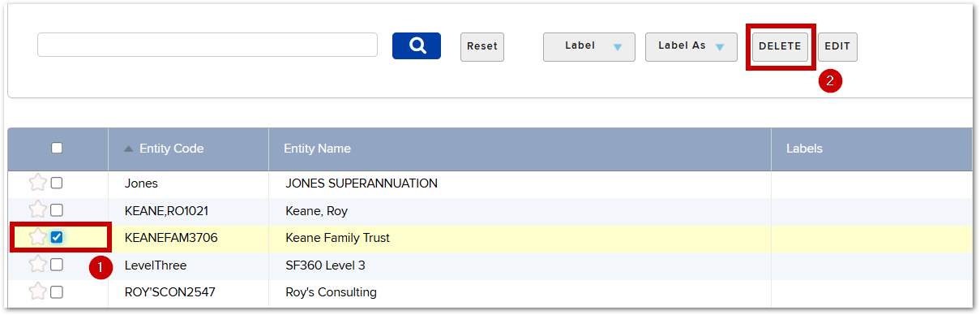Click the Labels column header

[x=804, y=149]
